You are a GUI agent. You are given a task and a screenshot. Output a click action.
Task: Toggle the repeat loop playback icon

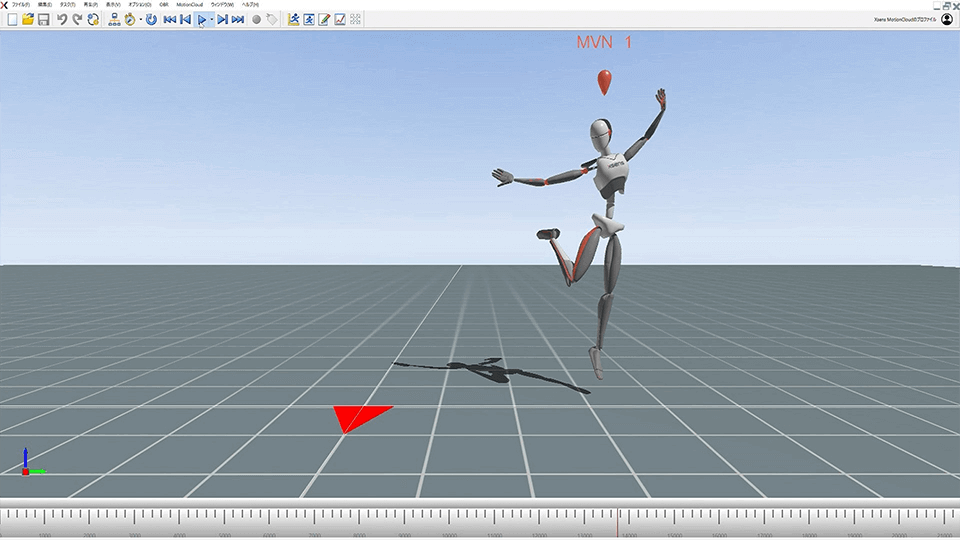93,19
